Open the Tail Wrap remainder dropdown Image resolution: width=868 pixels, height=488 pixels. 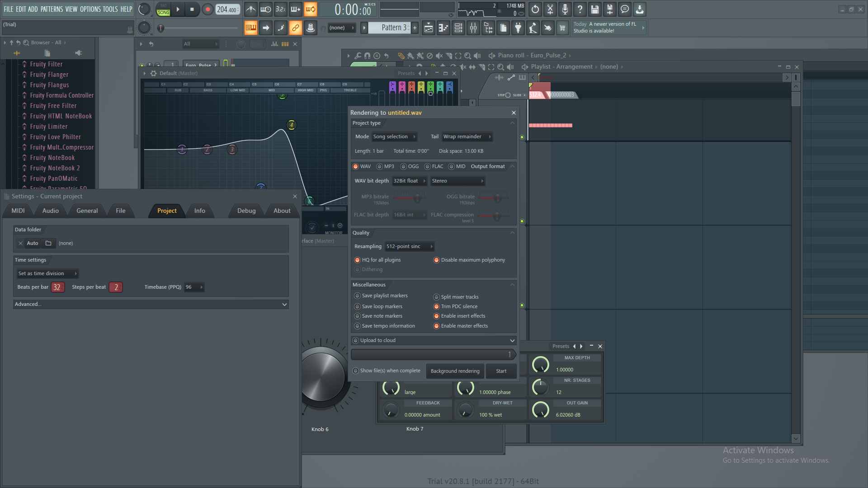coord(467,136)
